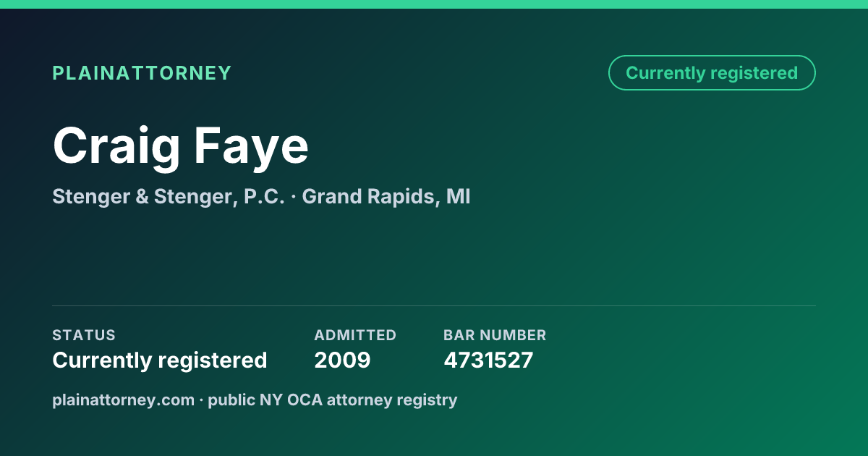The height and width of the screenshot is (456, 868).
Task: Click the green accent bar at top
Action: click(x=434, y=4)
